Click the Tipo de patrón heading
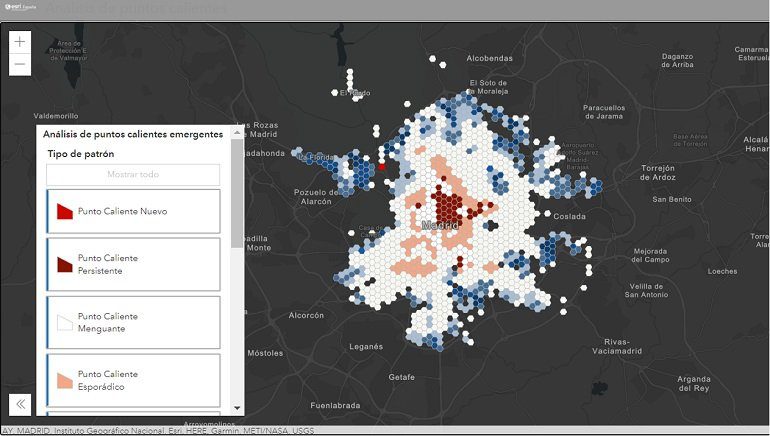Image resolution: width=770 pixels, height=436 pixels. tap(81, 154)
